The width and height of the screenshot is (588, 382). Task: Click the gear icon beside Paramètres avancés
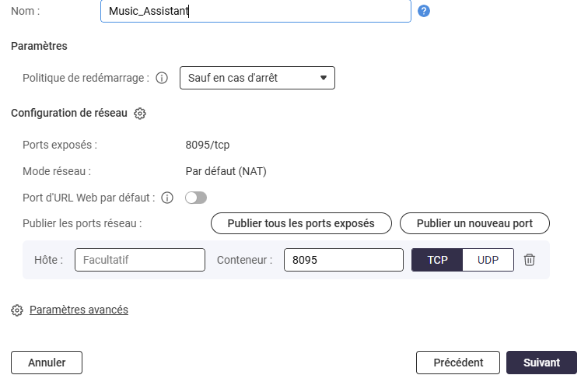pos(17,310)
